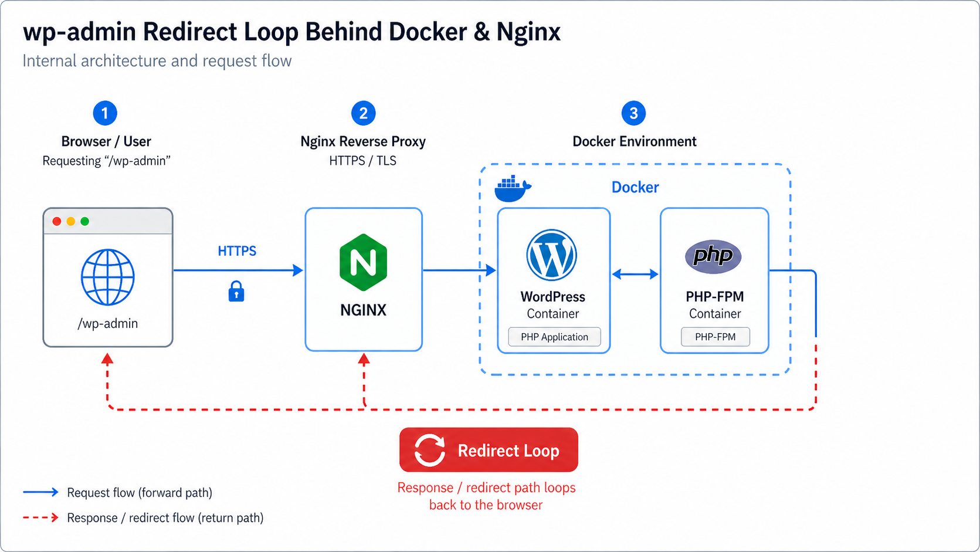Click the "PHP-FPM" container title
980x552 pixels.
715,297
